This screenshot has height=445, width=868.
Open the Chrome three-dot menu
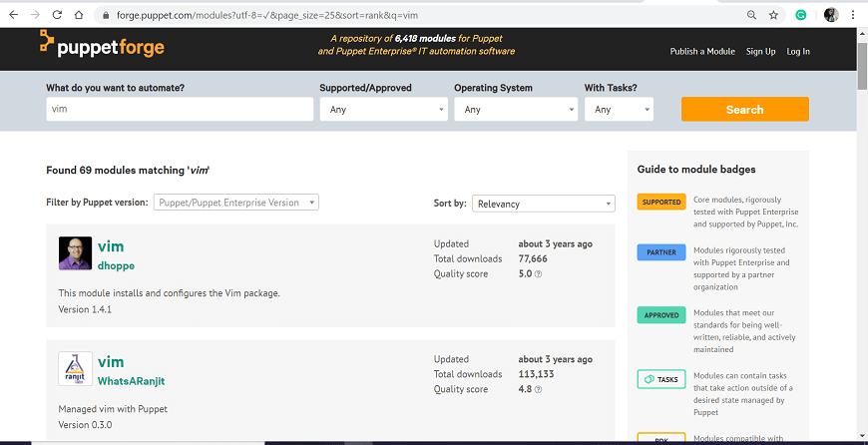(853, 15)
